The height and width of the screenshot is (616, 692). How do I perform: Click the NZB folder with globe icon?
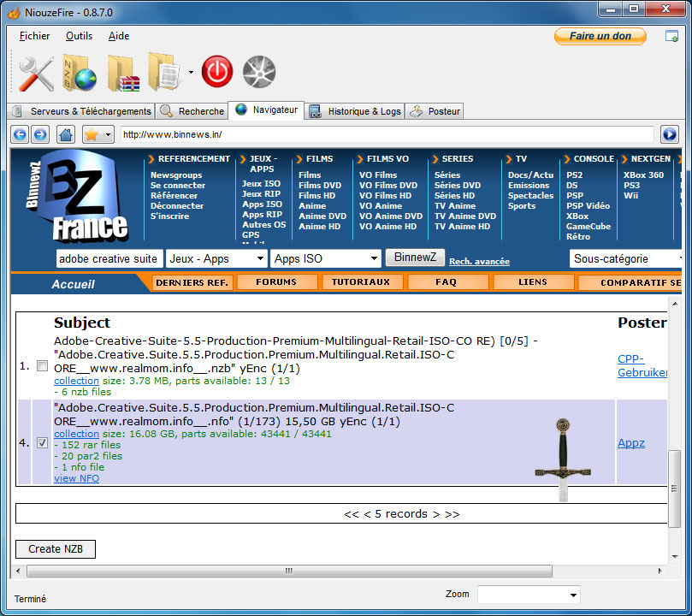80,73
